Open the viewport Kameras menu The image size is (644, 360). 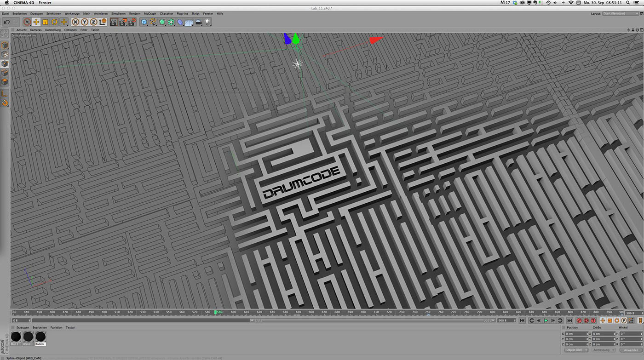point(36,30)
